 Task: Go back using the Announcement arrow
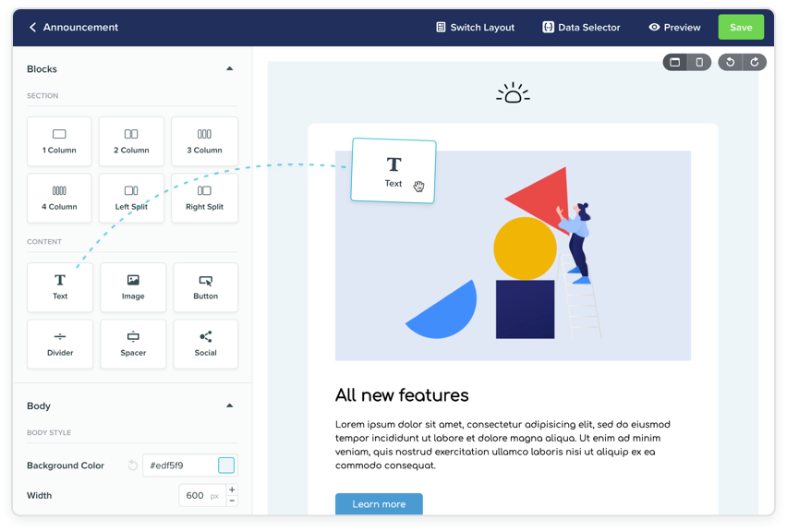32,27
